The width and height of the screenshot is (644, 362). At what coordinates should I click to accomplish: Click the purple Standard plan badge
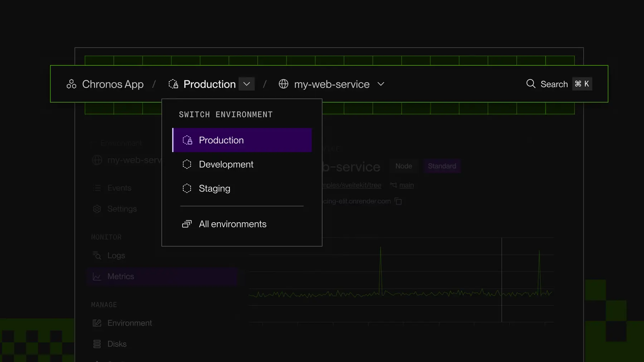point(442,166)
